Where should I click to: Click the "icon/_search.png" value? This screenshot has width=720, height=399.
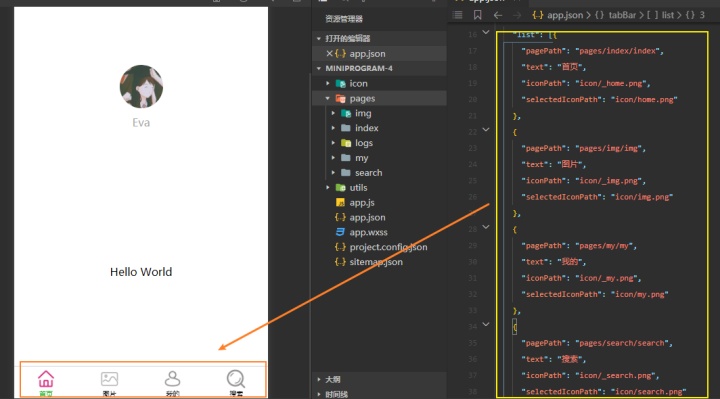(615, 376)
